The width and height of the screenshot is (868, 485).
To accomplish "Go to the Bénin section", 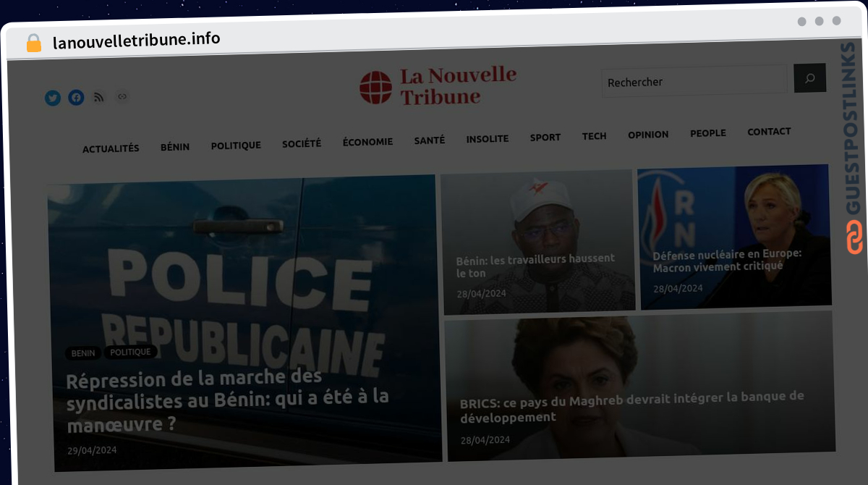I will (175, 147).
